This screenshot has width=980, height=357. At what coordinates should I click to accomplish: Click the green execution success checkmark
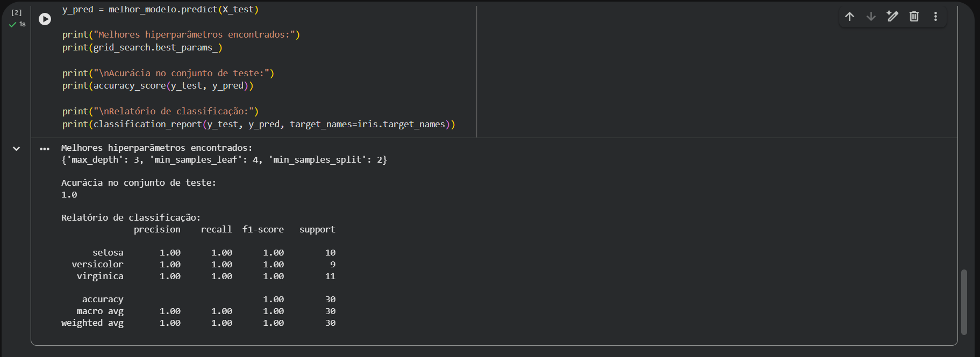point(13,25)
